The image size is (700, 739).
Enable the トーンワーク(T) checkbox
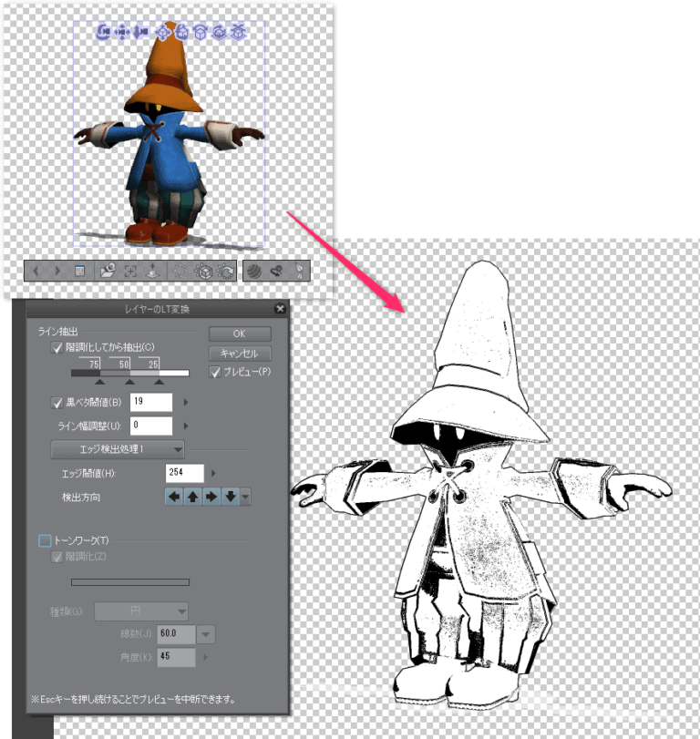pos(45,540)
